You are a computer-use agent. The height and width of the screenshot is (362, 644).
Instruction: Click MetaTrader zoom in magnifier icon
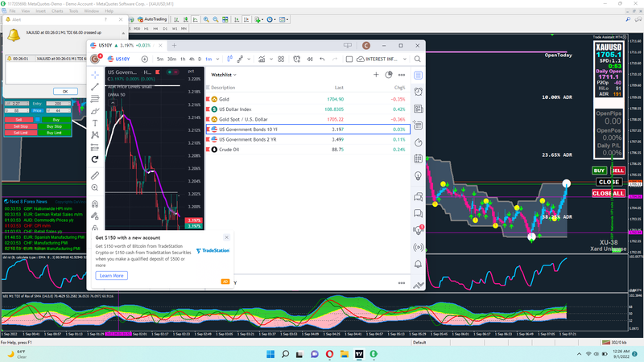tap(206, 19)
